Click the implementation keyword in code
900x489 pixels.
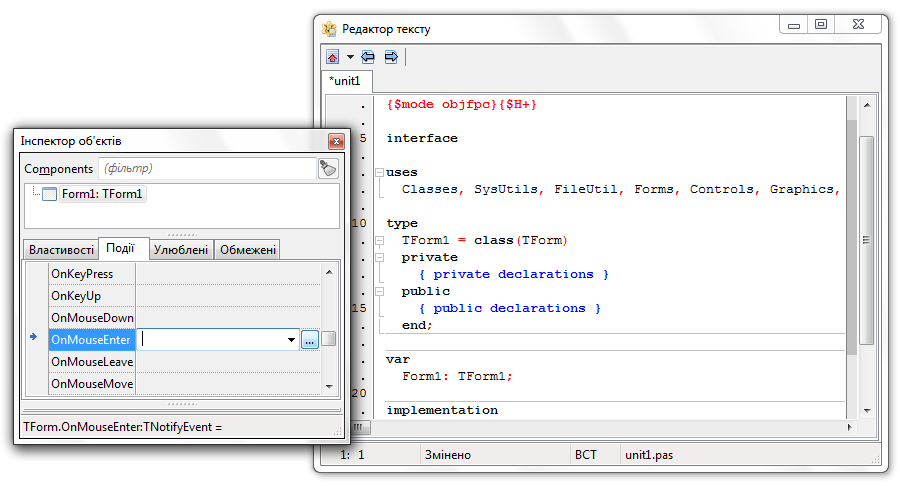point(442,410)
